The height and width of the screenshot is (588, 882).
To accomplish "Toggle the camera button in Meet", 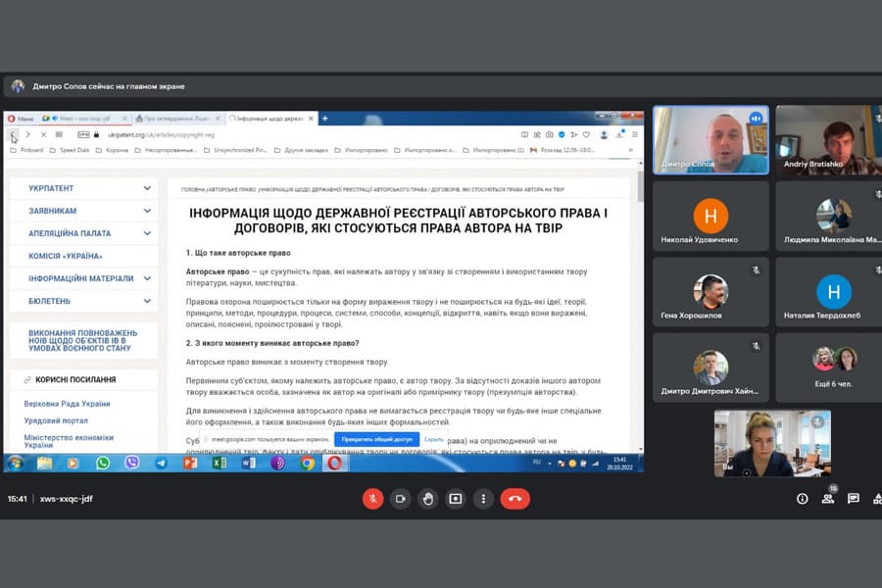I will pyautogui.click(x=400, y=499).
